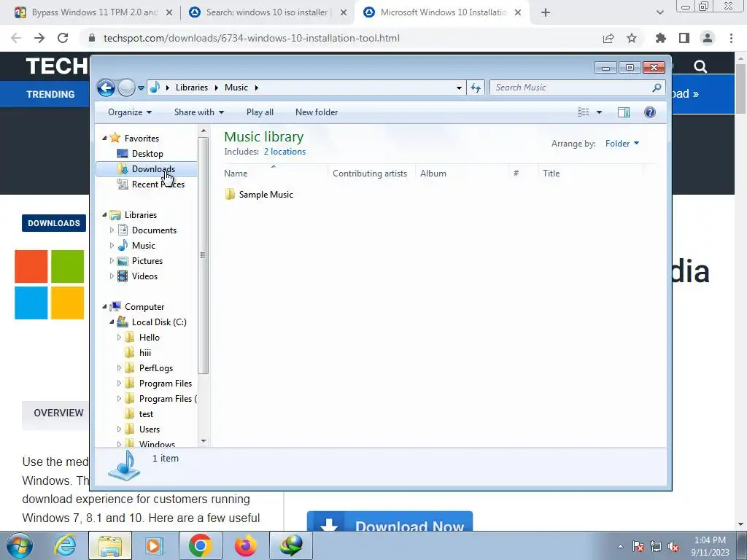Reload the techspot page
The height and width of the screenshot is (560, 747).
point(63,38)
